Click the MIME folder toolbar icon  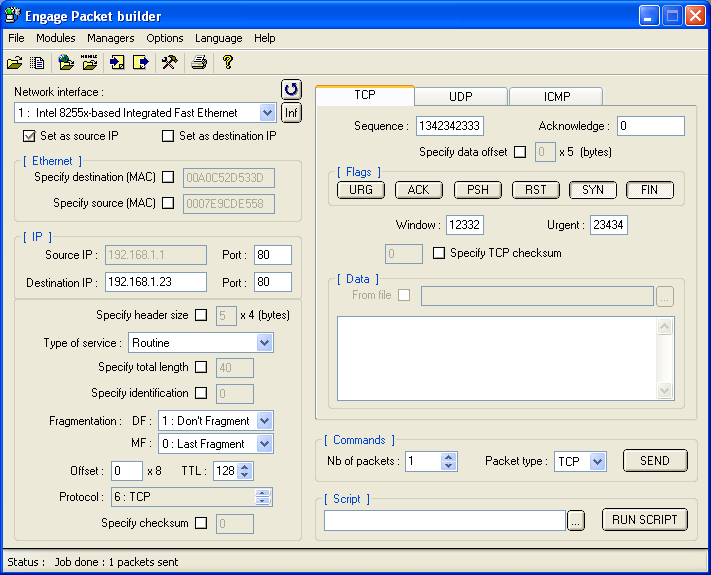tap(89, 62)
